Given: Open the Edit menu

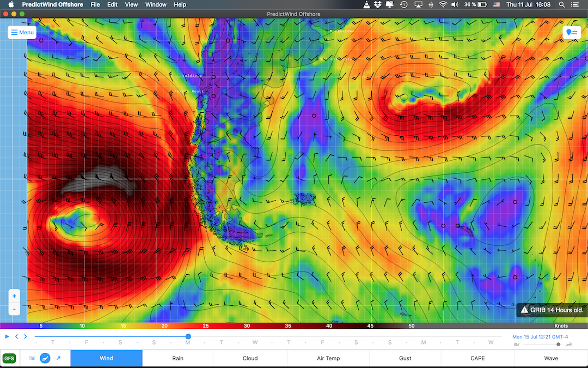Looking at the screenshot, I should click(x=113, y=4).
